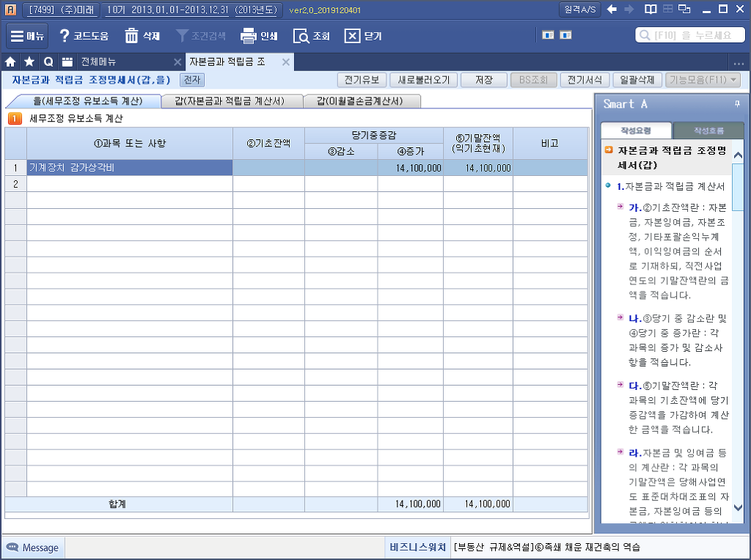Click the 코드도움 question mark icon
Image resolution: width=751 pixels, height=560 pixels.
[65, 36]
